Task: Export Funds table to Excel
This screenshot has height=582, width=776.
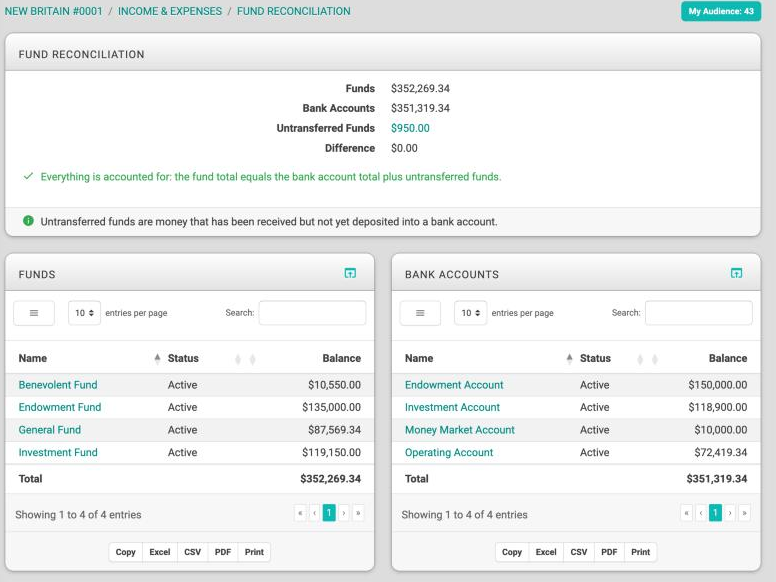Action: click(x=160, y=552)
